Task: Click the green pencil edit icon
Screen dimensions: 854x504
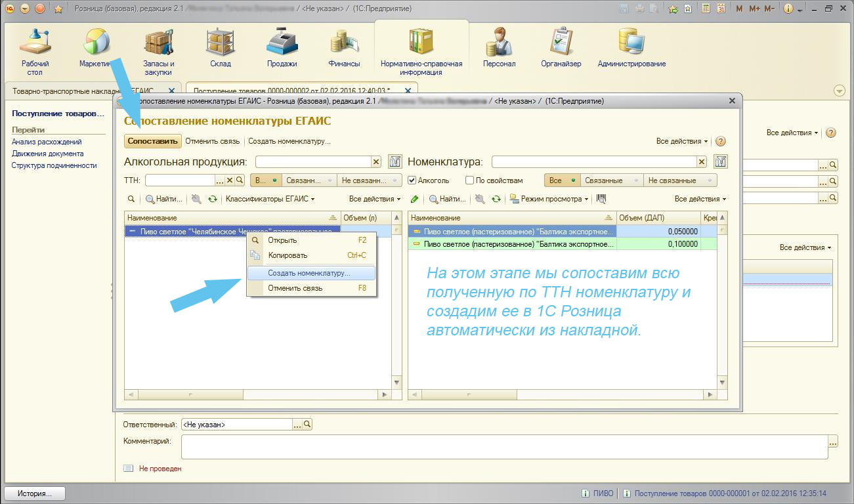Action: 414,199
